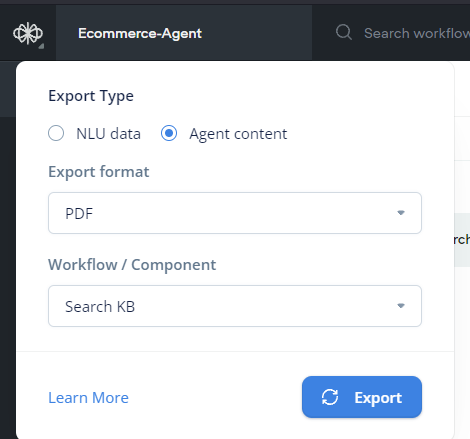Select the Agent content radio button
Viewport: 470px width, 439px height.
pyautogui.click(x=169, y=133)
